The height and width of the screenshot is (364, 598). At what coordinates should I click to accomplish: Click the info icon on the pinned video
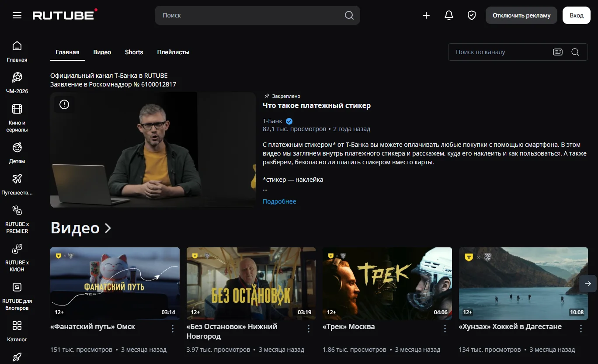(x=64, y=104)
